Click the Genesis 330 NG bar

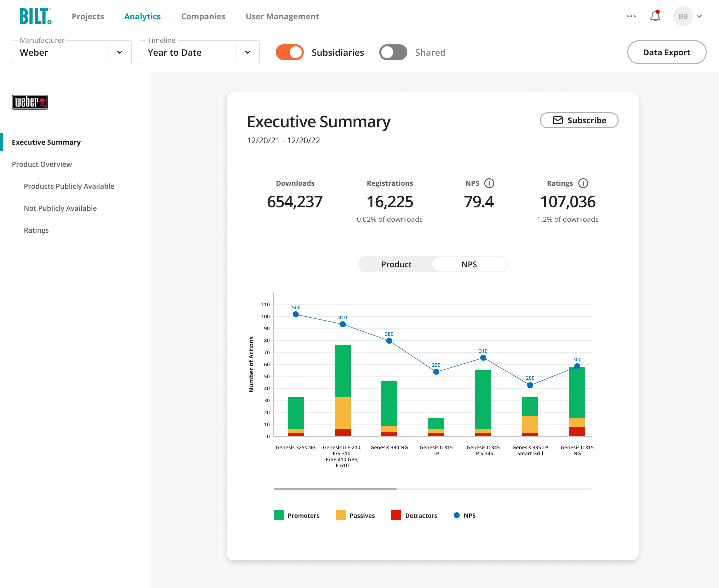click(x=389, y=408)
